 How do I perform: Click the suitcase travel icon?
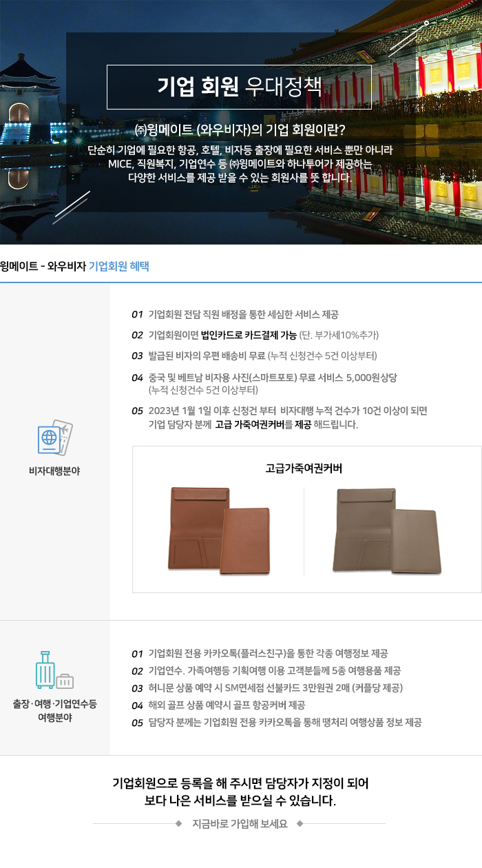[54, 670]
